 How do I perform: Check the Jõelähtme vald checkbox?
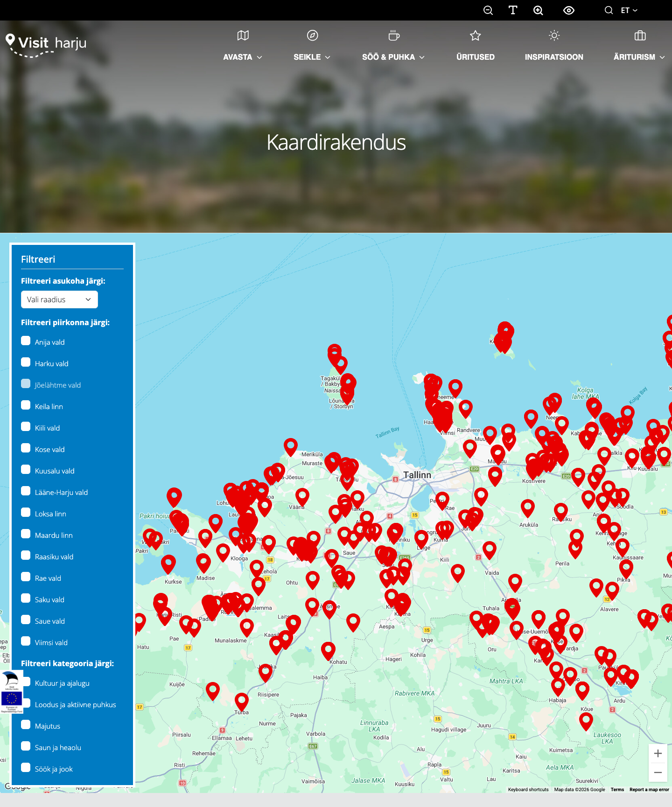(26, 384)
